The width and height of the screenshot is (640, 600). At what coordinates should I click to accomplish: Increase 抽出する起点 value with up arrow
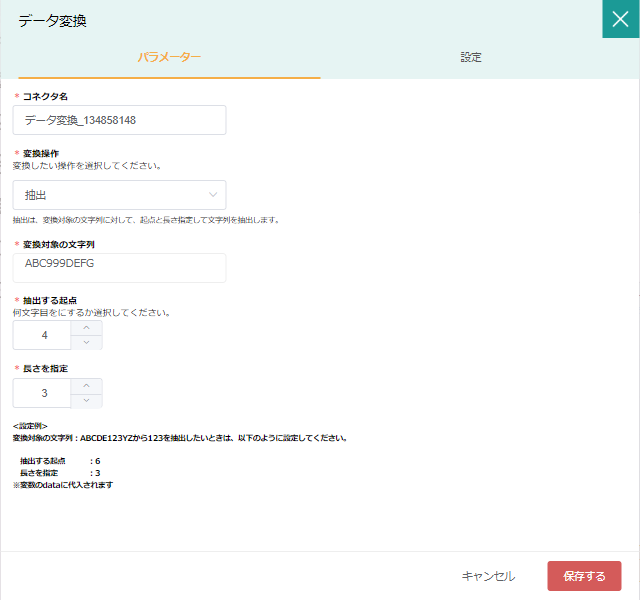(x=87, y=327)
